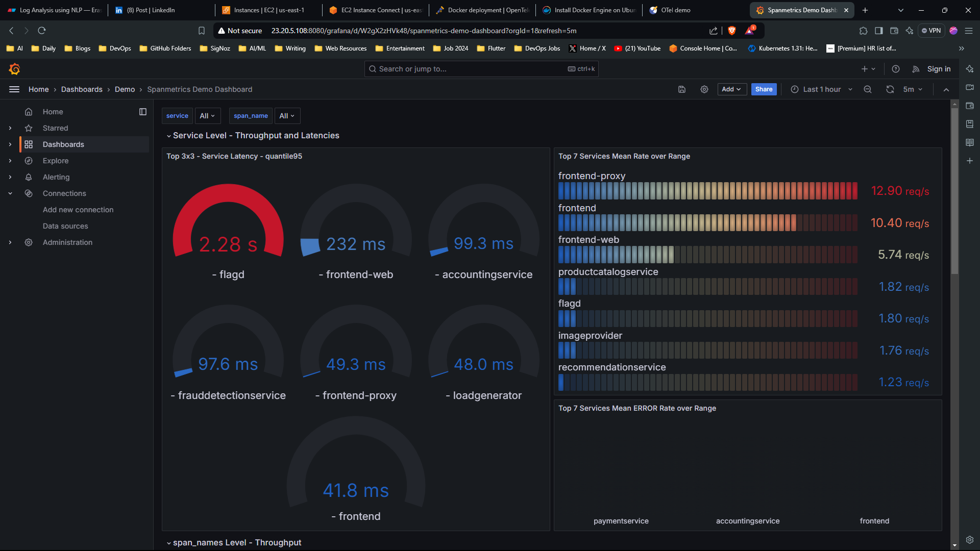
Task: Click the save dashboard icon
Action: pyautogui.click(x=682, y=89)
